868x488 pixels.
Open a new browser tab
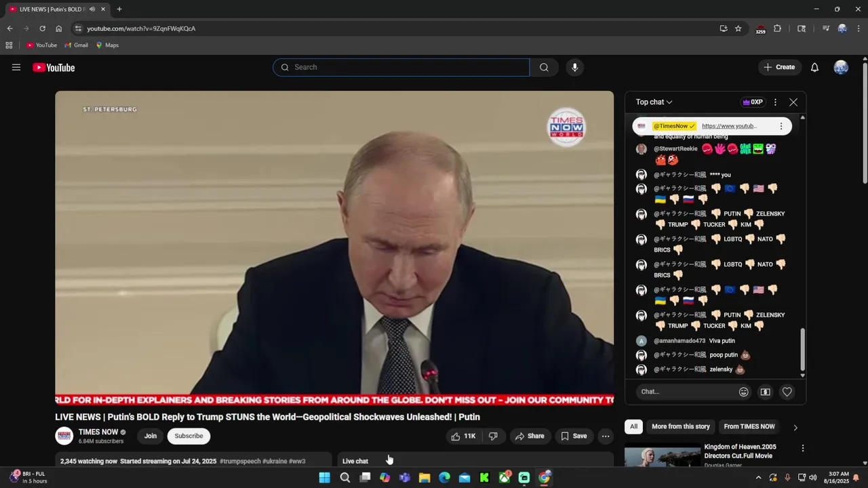pos(119,9)
